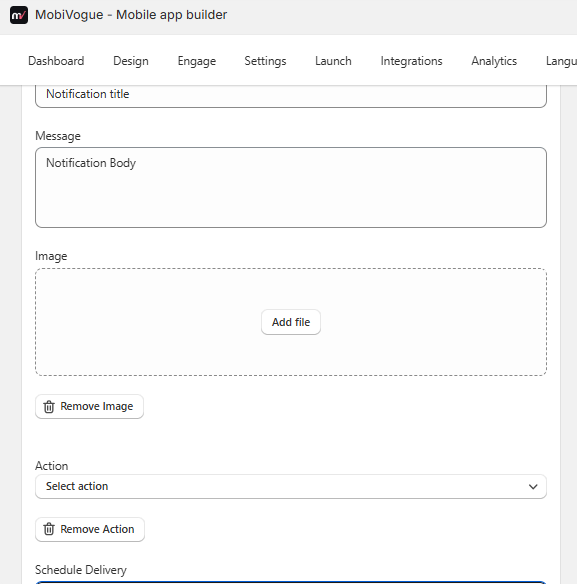Click the Message field label
The width and height of the screenshot is (577, 584).
(58, 136)
